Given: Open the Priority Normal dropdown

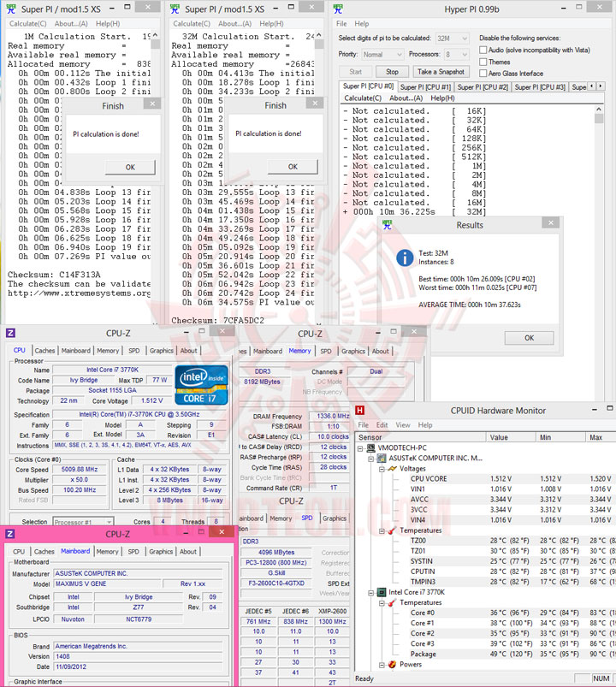Looking at the screenshot, I should click(x=382, y=55).
